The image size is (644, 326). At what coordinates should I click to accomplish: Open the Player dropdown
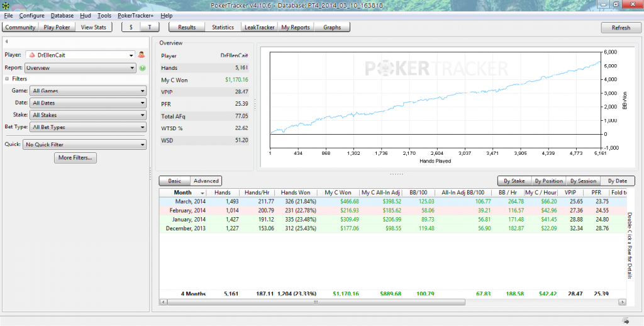80,55
